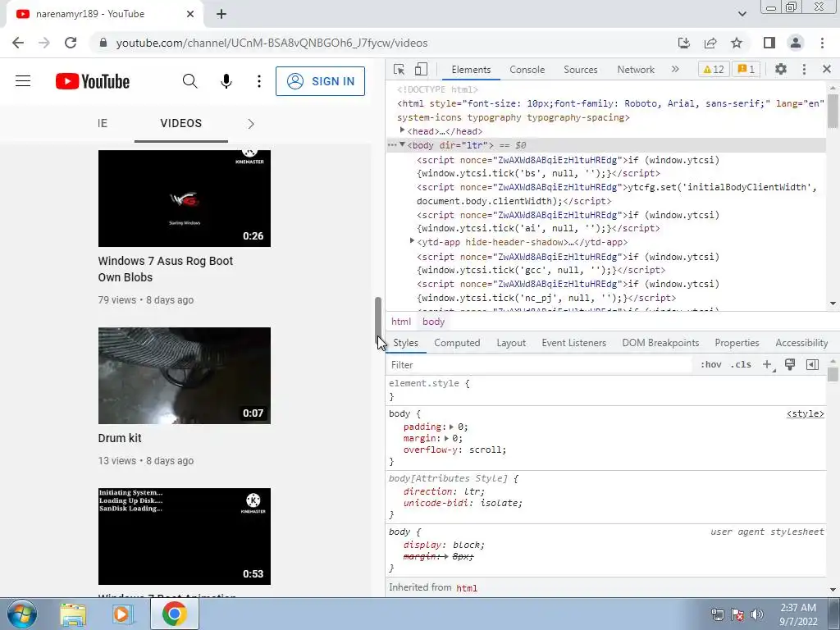840x630 pixels.
Task: Bookmark this tab with star icon
Action: coord(737,43)
